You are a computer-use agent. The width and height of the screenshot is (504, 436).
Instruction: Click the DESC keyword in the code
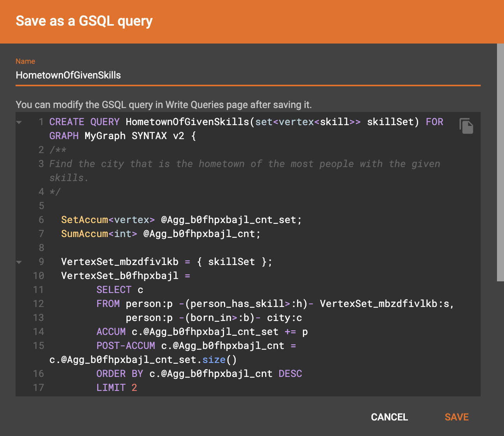click(290, 374)
